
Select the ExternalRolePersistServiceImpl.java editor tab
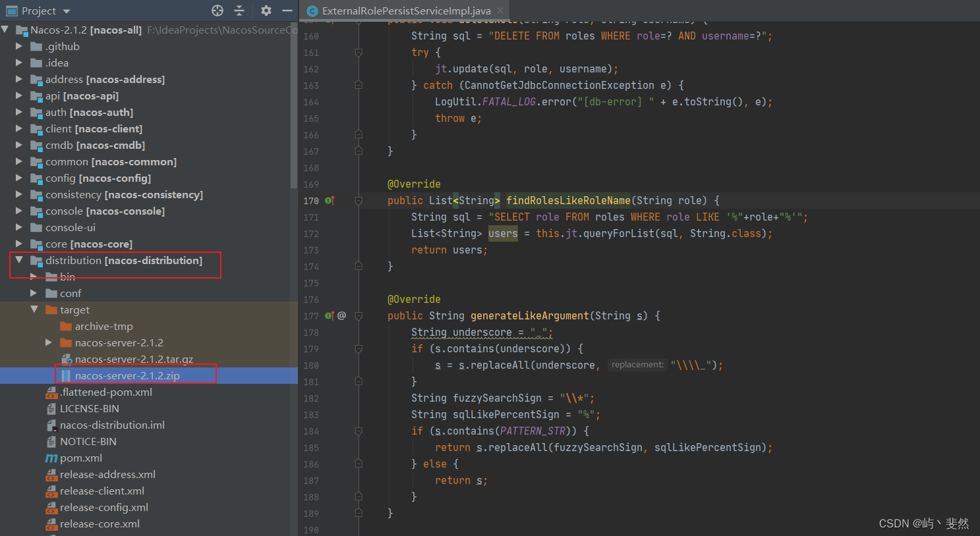(406, 11)
